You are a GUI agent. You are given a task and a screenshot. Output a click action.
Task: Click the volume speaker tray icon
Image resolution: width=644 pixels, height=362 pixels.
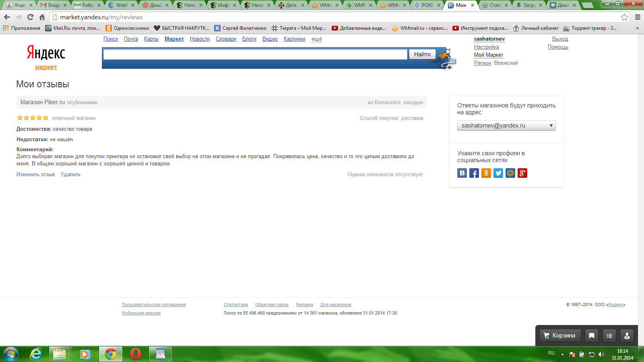[x=601, y=354]
